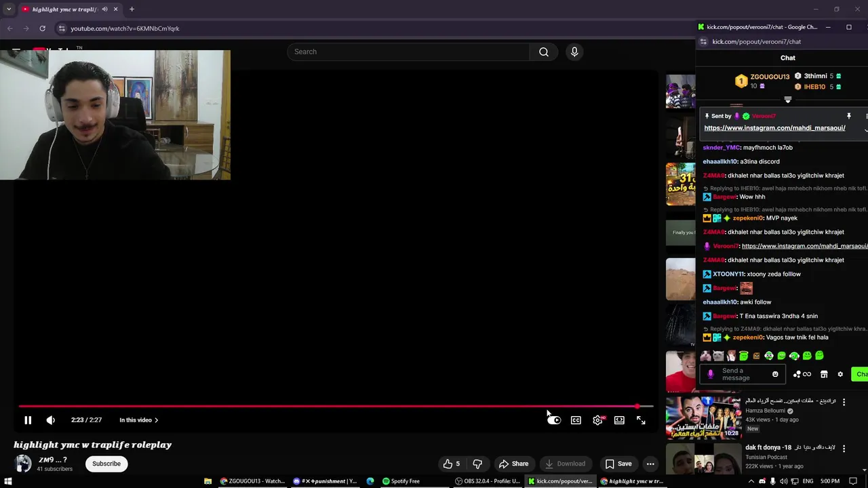Dislike the video with thumbs down
Screen dimensions: 868x488
pyautogui.click(x=477, y=464)
